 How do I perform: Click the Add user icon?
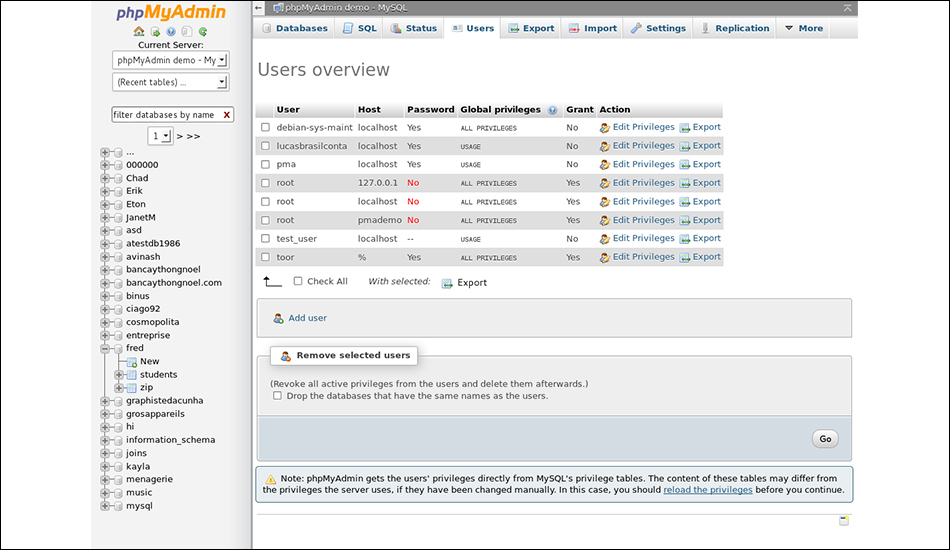[278, 318]
